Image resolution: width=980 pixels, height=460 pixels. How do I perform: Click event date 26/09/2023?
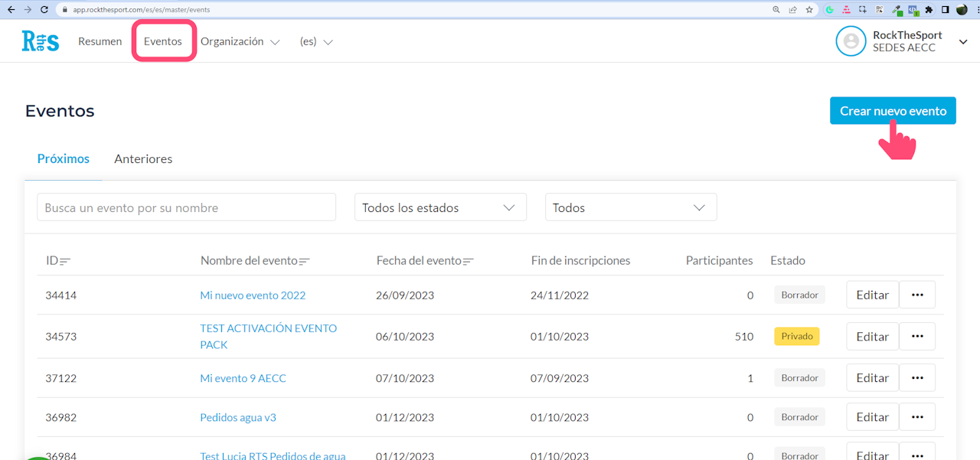click(405, 295)
